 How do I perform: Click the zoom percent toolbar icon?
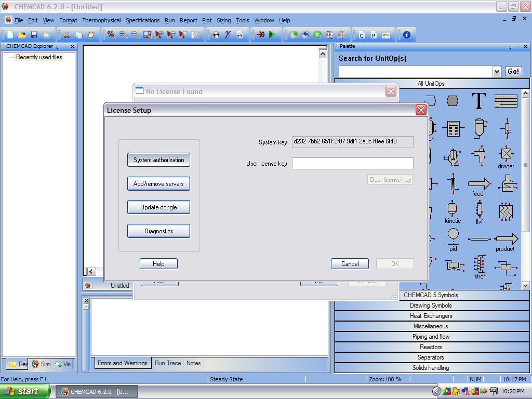[x=111, y=35]
